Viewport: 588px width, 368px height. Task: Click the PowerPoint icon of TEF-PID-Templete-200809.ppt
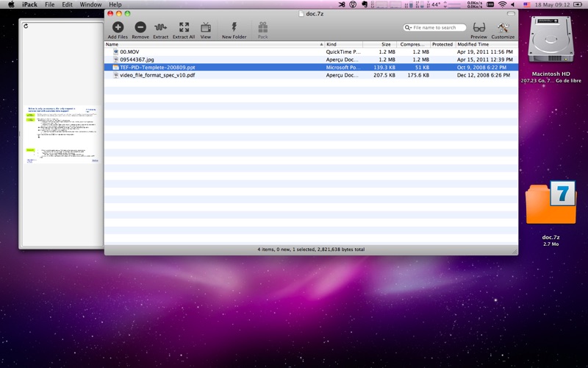click(x=116, y=67)
